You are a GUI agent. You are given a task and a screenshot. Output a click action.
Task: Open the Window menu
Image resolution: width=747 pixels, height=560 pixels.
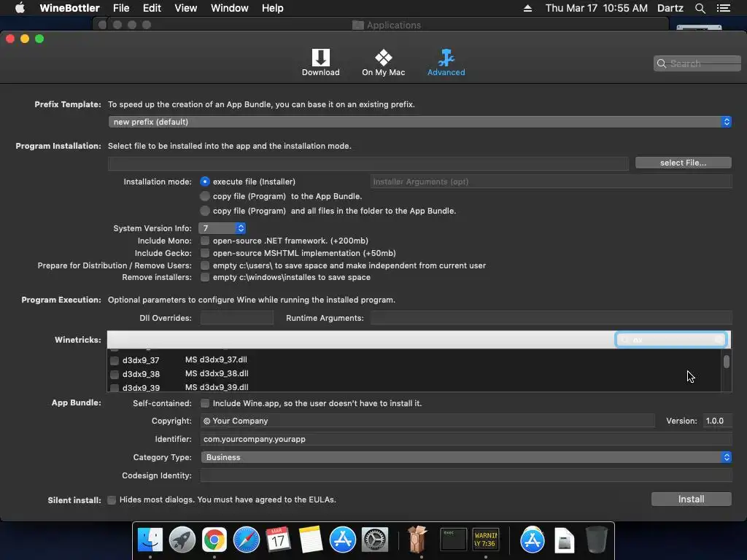[230, 8]
